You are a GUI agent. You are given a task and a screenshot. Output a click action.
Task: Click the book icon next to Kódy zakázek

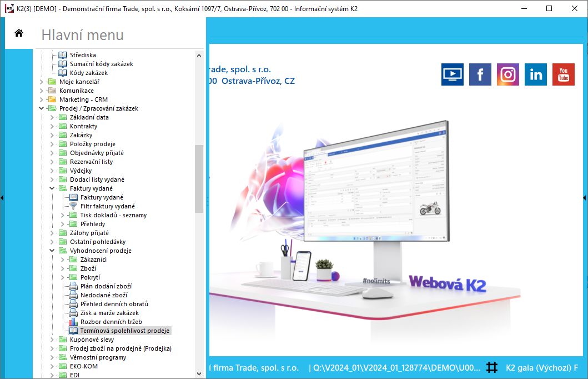(x=63, y=73)
